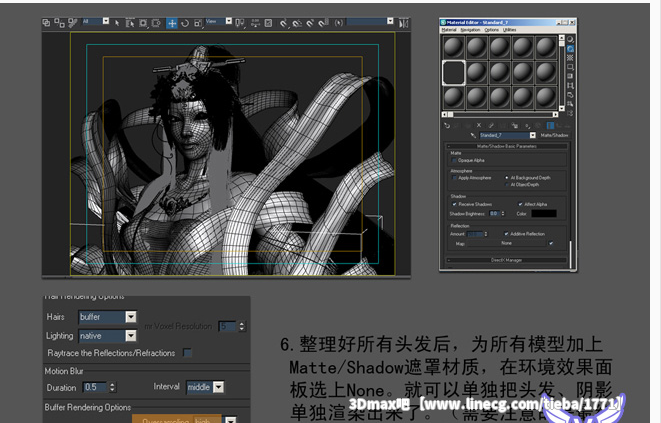Toggle the sample Background checker icon
Screen dimensions: 661x423
(x=570, y=58)
